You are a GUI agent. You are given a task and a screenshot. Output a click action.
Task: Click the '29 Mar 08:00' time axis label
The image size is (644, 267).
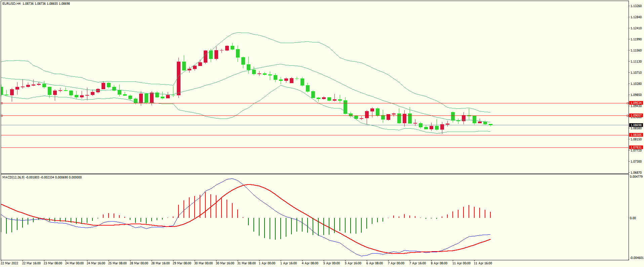coord(182,263)
